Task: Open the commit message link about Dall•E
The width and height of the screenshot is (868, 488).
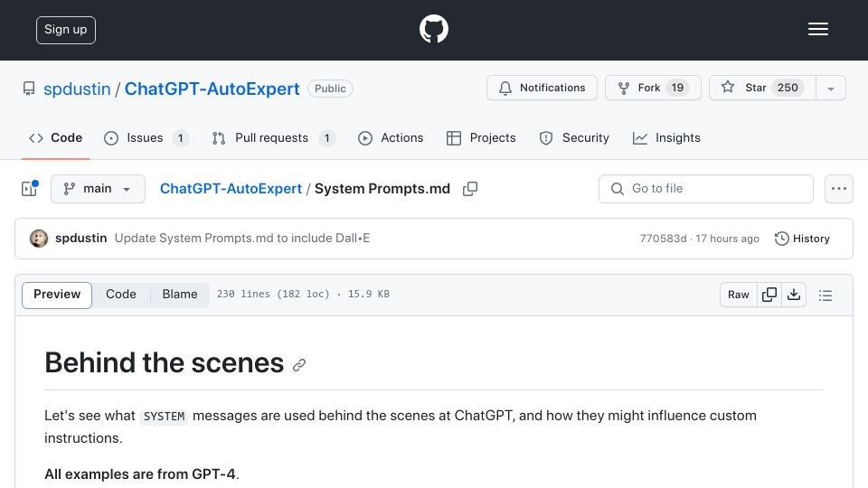Action: click(242, 238)
